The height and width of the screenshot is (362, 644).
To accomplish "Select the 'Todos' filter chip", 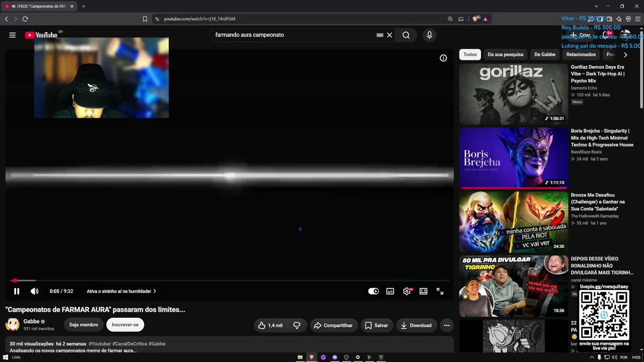I will tap(470, 54).
